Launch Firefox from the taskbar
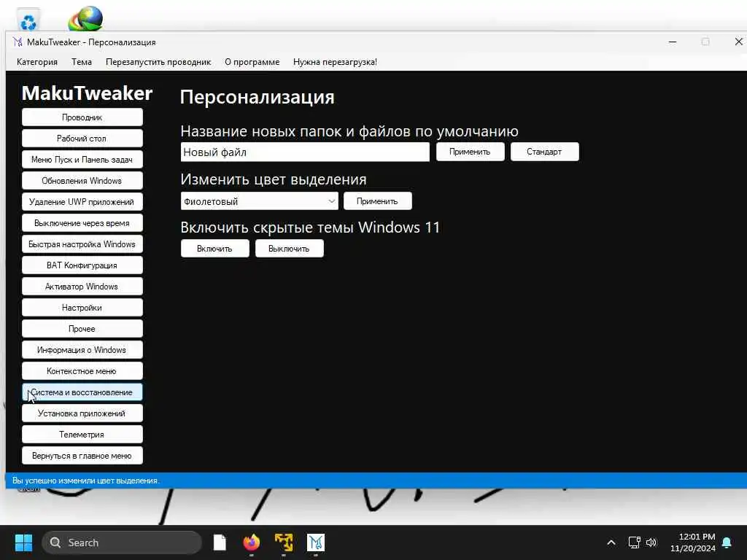747x560 pixels. click(252, 542)
